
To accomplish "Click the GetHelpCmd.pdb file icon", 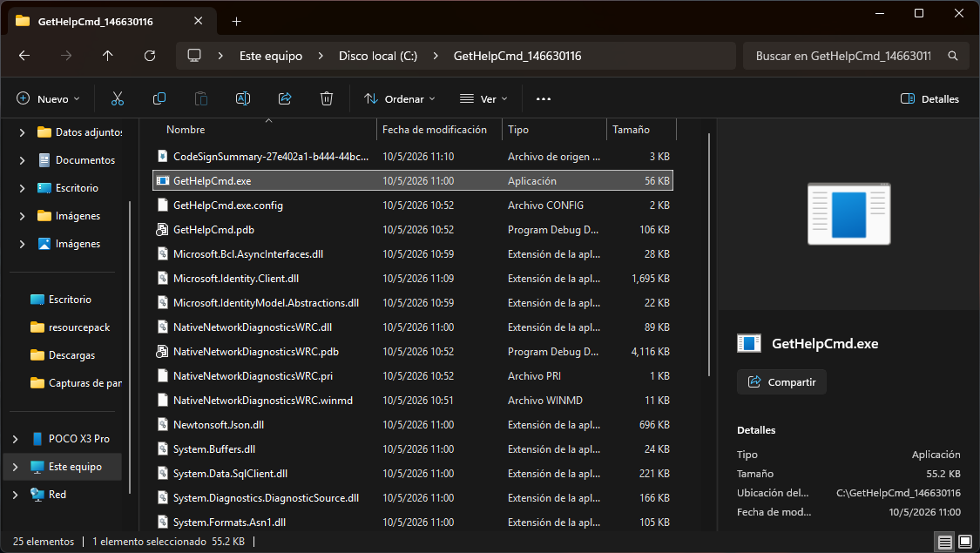I will click(163, 229).
